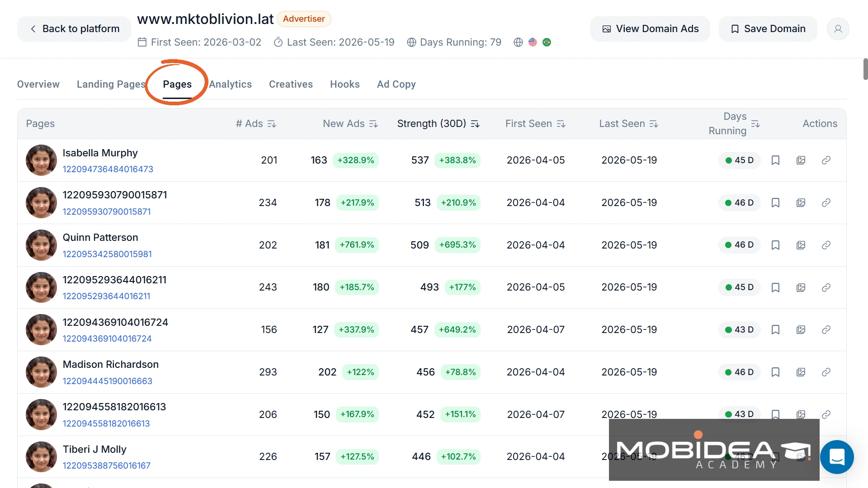Viewport: 868px width, 488px height.
Task: Open the chat support bubble
Action: tap(837, 457)
